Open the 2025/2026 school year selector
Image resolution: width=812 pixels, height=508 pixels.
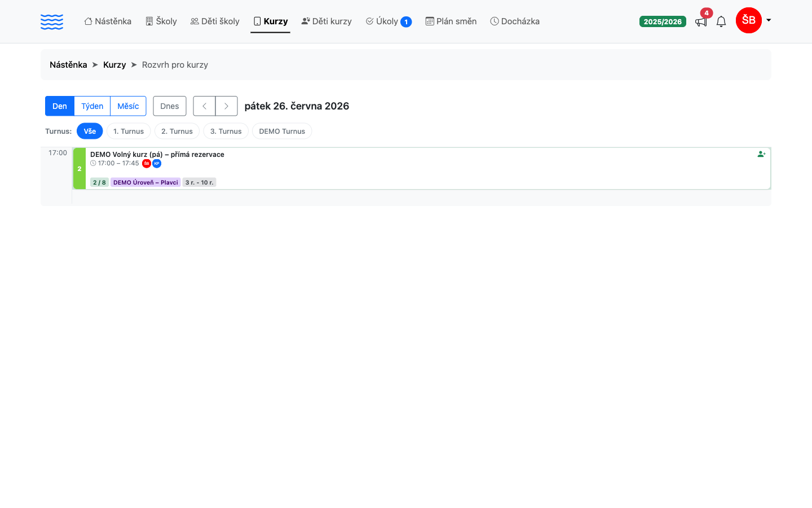[x=663, y=21]
